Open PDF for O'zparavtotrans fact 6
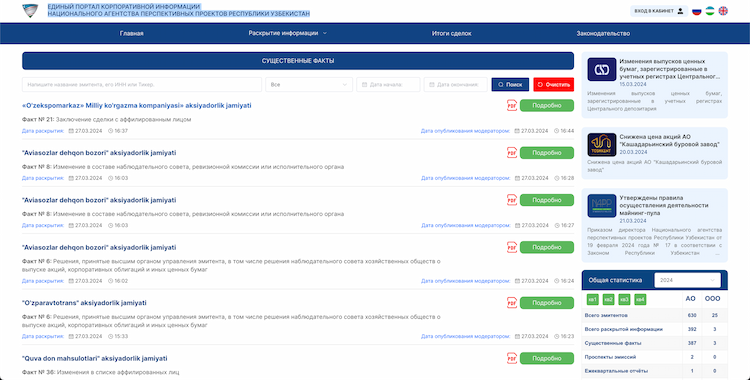Viewport: 750px width, 380px height. pos(512,303)
